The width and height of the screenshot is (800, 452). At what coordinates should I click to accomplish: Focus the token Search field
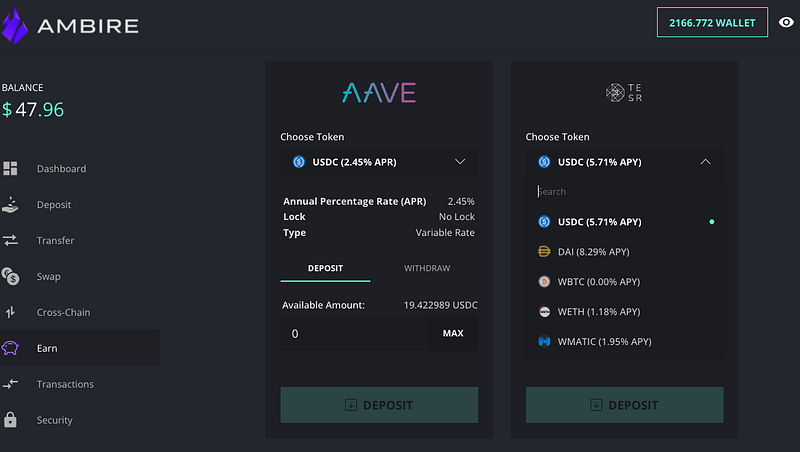click(624, 191)
